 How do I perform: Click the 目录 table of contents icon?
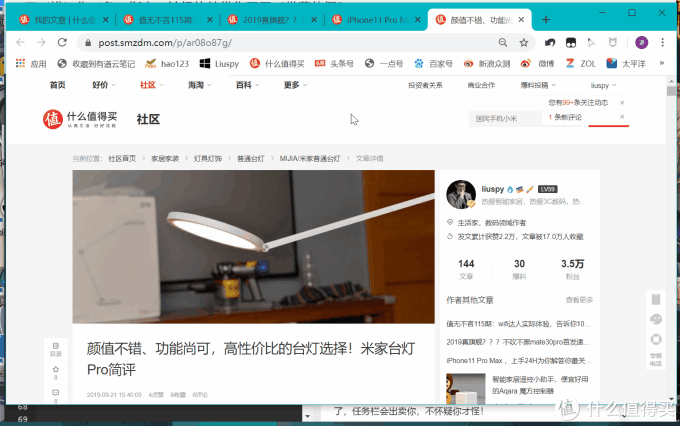pyautogui.click(x=56, y=349)
